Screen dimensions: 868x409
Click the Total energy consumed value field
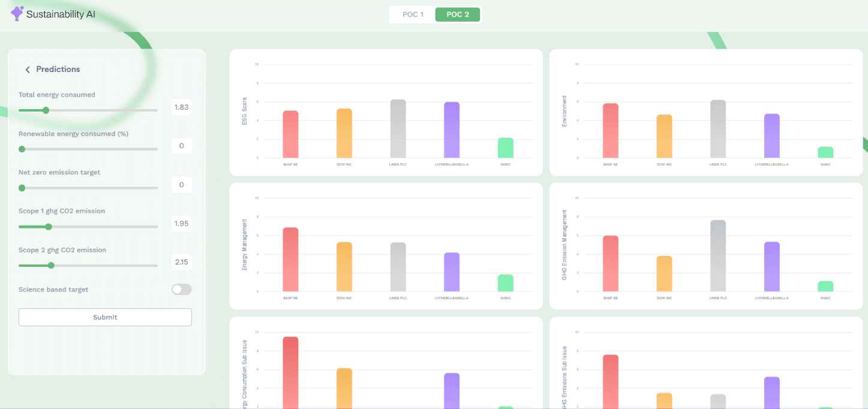point(181,107)
